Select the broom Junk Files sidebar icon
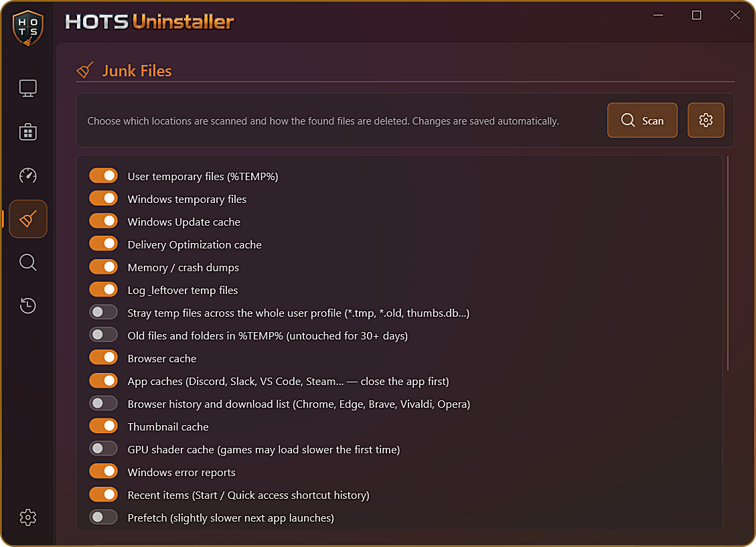The width and height of the screenshot is (756, 547). (28, 219)
